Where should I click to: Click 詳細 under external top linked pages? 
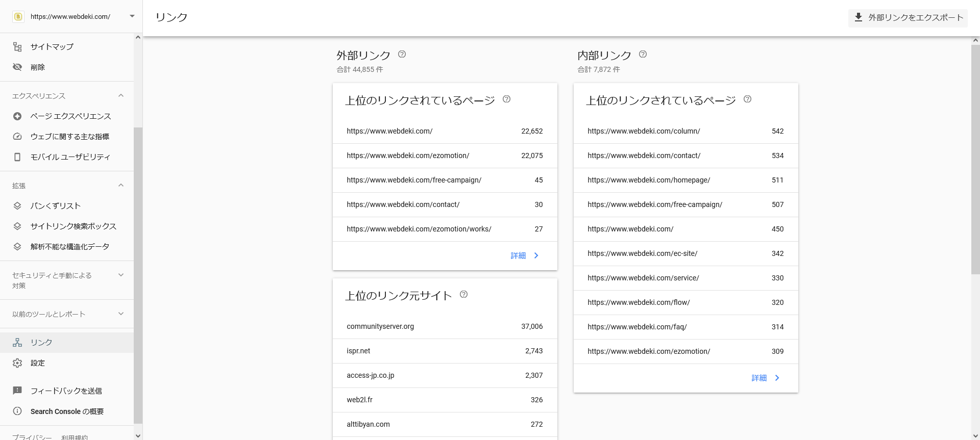click(525, 255)
